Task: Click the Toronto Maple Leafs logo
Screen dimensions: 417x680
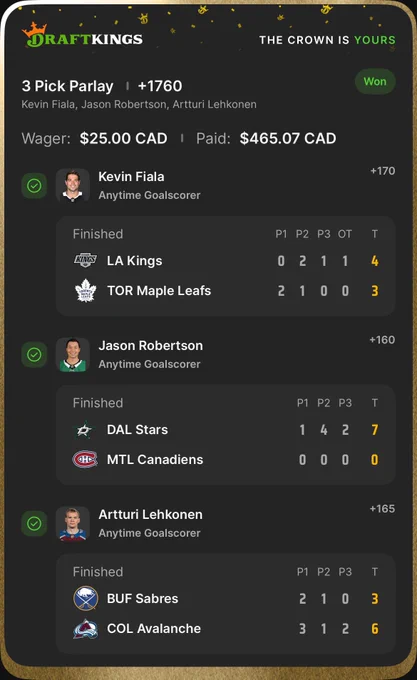Action: [x=85, y=290]
